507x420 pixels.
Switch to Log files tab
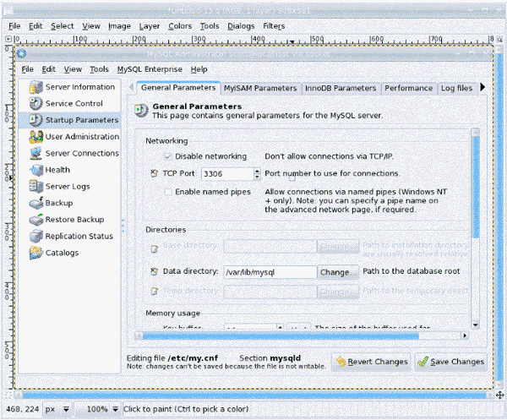tap(456, 88)
